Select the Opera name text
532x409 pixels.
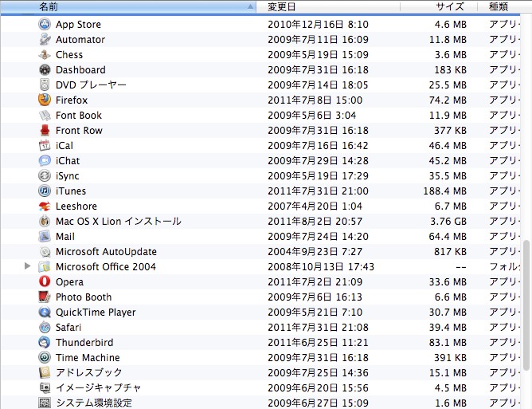(69, 282)
